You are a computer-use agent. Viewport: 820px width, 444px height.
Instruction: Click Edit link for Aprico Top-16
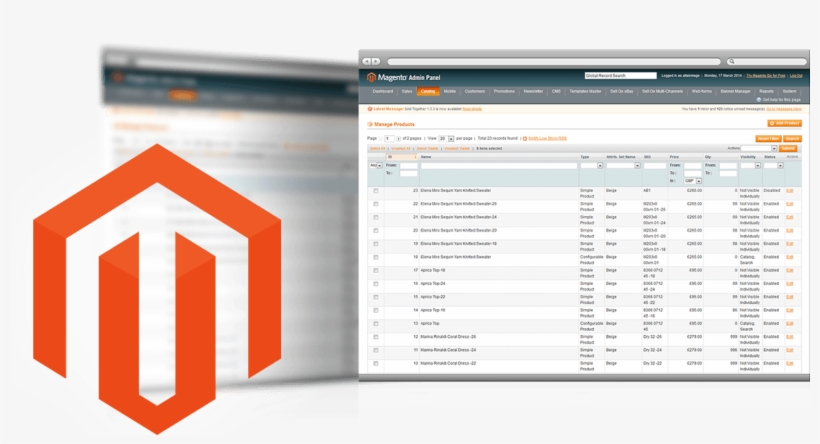coord(790,310)
